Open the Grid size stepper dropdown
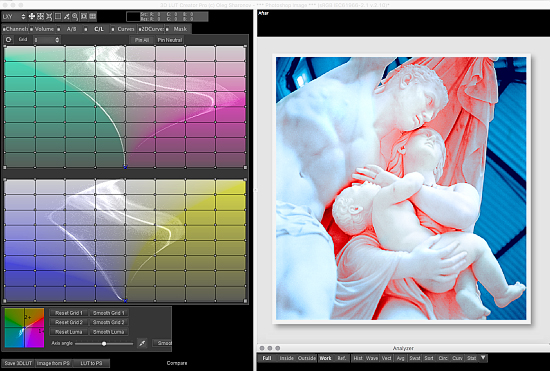This screenshot has height=371, width=550. click(x=47, y=40)
